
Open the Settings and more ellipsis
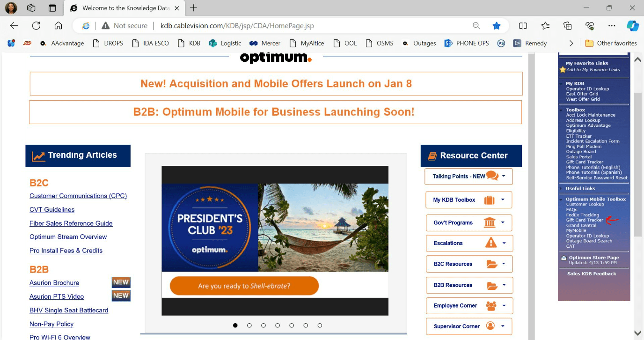612,26
